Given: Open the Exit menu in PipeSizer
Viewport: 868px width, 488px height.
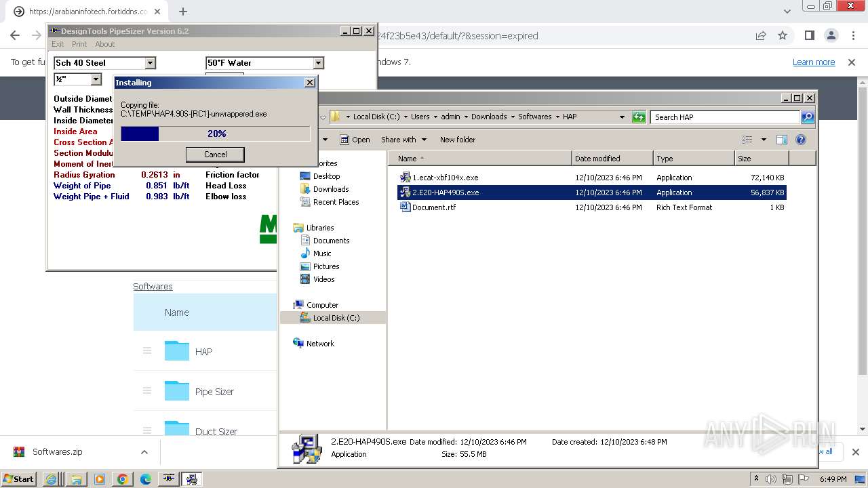Looking at the screenshot, I should (58, 44).
